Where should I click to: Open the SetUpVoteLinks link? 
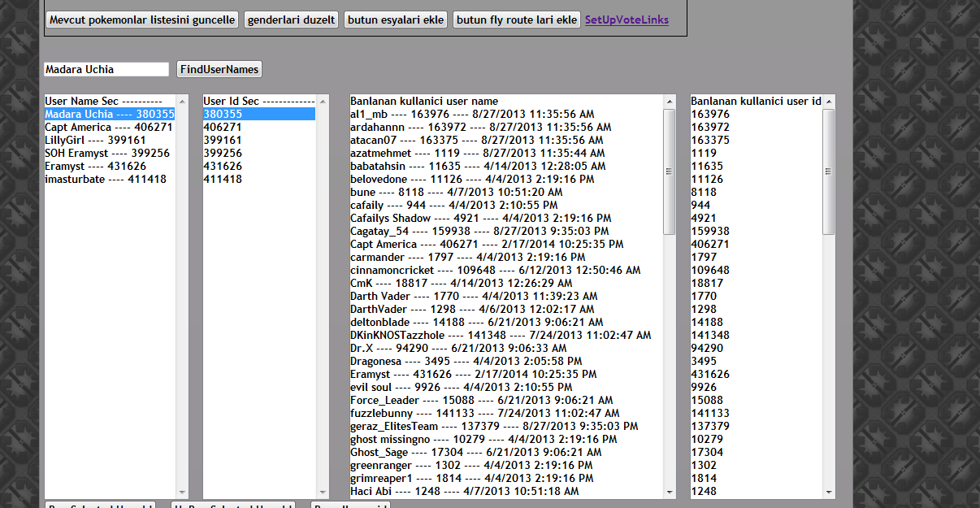click(x=627, y=20)
